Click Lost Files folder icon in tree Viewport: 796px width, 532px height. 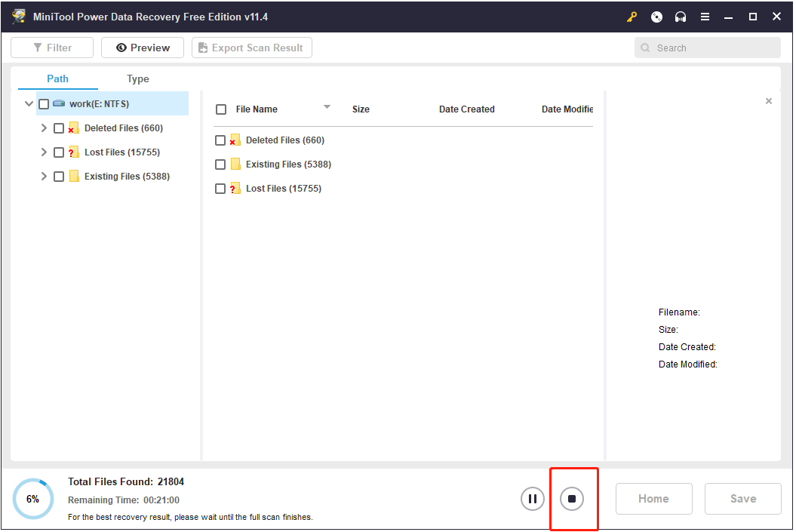point(74,152)
